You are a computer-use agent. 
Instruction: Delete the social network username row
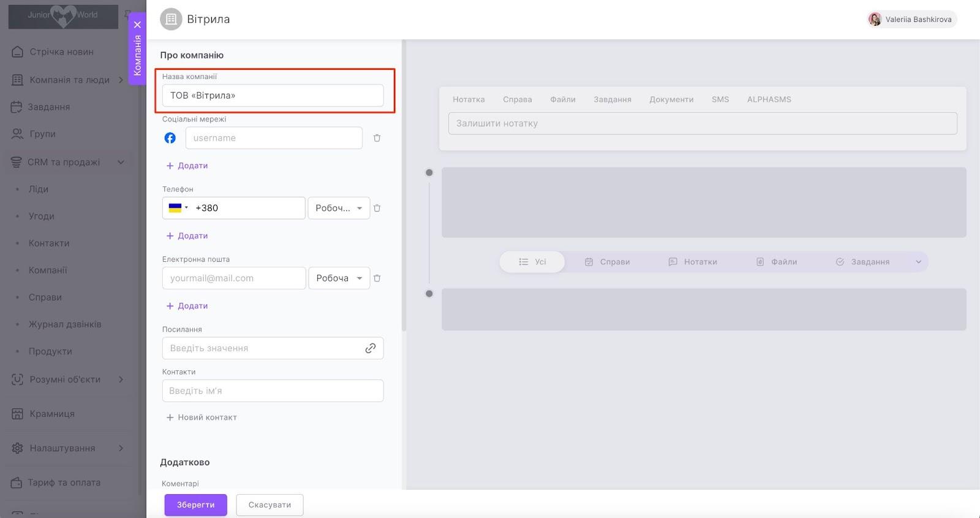tap(377, 138)
